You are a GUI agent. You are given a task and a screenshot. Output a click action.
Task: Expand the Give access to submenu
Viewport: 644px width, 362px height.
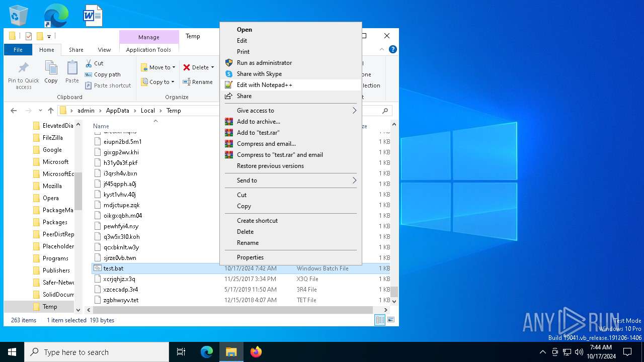[291, 111]
